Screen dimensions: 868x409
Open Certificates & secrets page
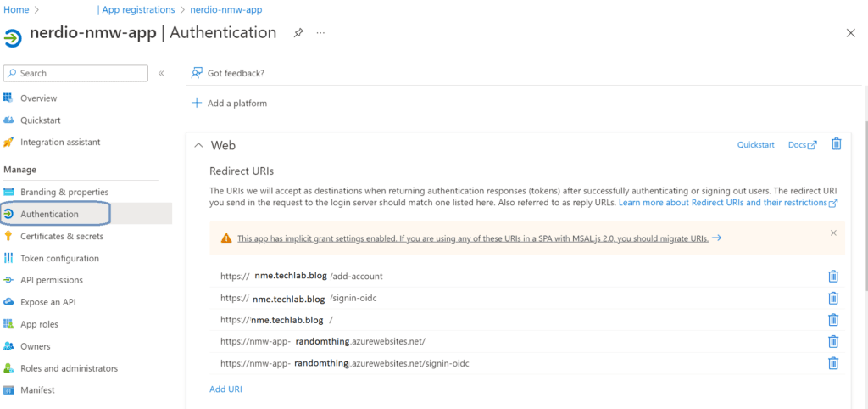coord(61,236)
